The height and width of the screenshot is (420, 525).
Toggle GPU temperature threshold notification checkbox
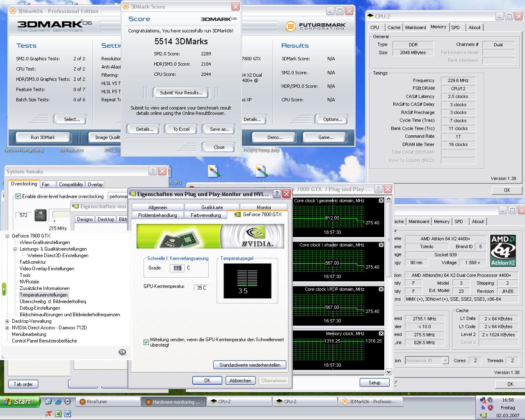146,342
